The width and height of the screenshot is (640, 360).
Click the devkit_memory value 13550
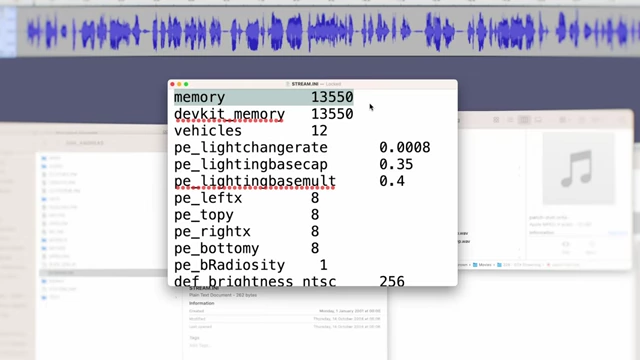pos(332,114)
